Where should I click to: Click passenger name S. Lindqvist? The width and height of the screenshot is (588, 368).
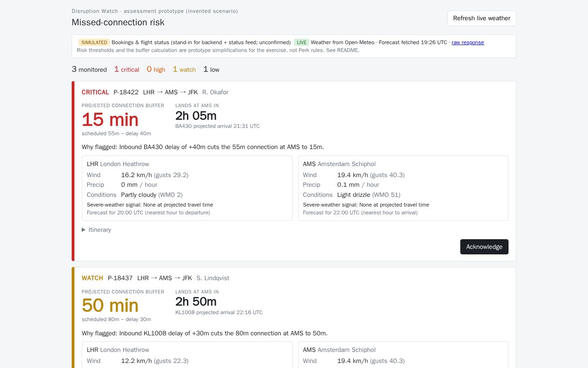click(213, 278)
